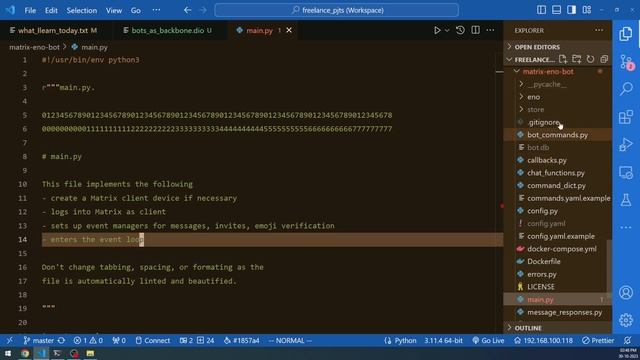The image size is (640, 360).
Task: Open the Manage gear icon
Action: 626,320
